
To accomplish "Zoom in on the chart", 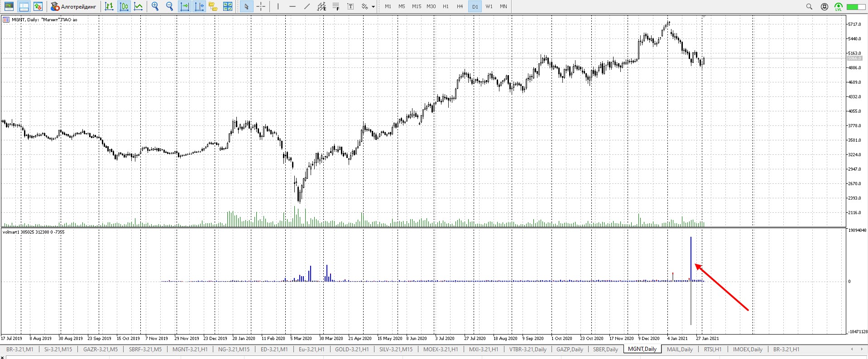I will (x=155, y=6).
